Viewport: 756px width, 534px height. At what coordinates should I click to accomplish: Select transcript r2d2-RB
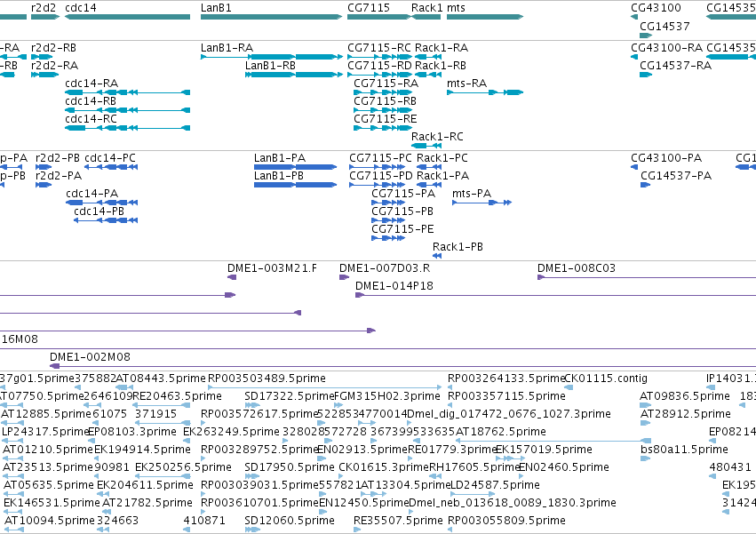coord(42,57)
